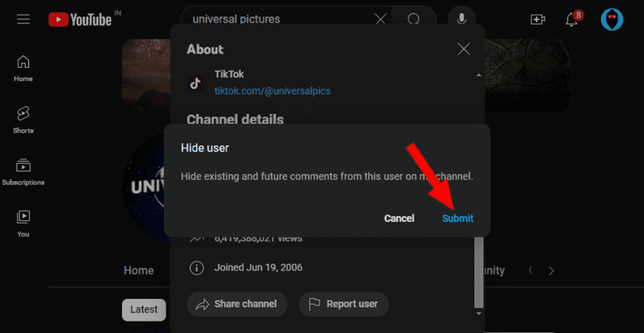Screen dimensions: 644x333
Task: Click the search magnifier button
Action: tap(414, 19)
